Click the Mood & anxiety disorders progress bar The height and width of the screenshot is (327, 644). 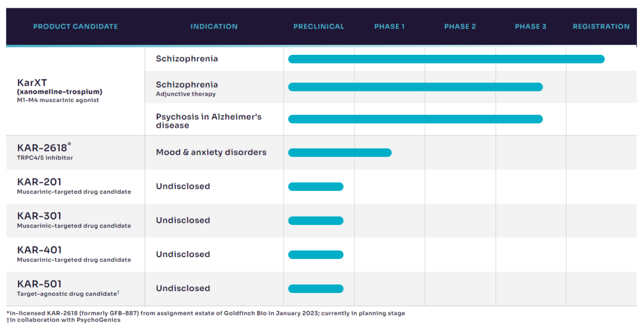tap(339, 153)
